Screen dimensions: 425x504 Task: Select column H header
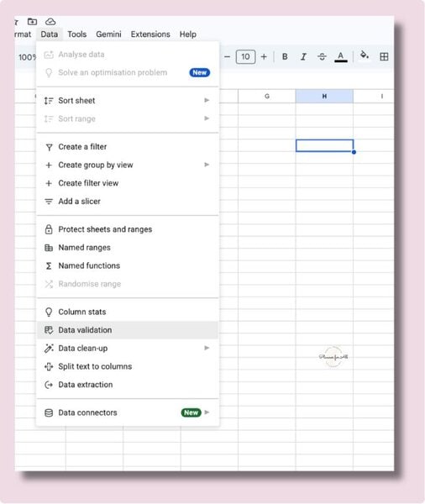click(x=324, y=96)
